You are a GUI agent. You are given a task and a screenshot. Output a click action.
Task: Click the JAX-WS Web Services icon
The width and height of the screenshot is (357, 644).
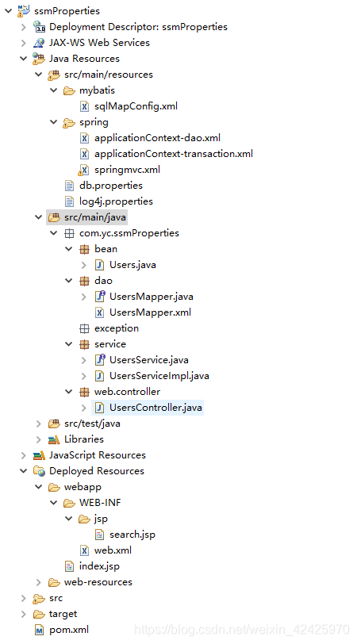click(x=39, y=43)
